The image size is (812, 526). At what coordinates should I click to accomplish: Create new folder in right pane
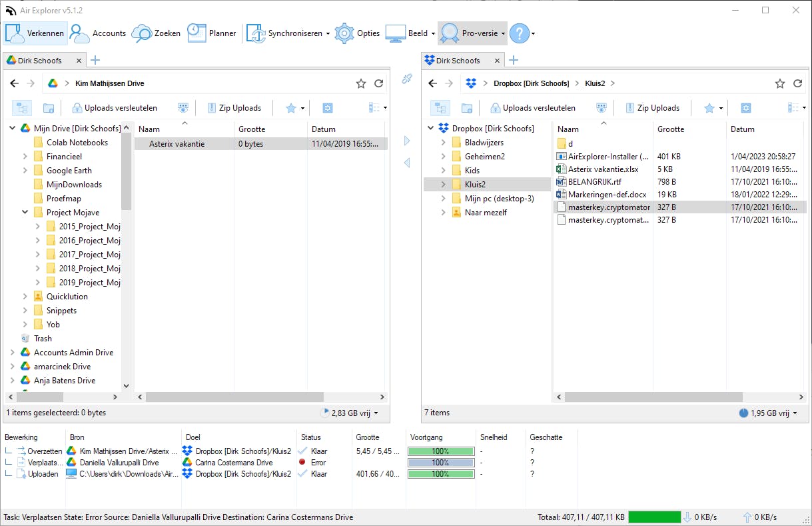(x=467, y=108)
